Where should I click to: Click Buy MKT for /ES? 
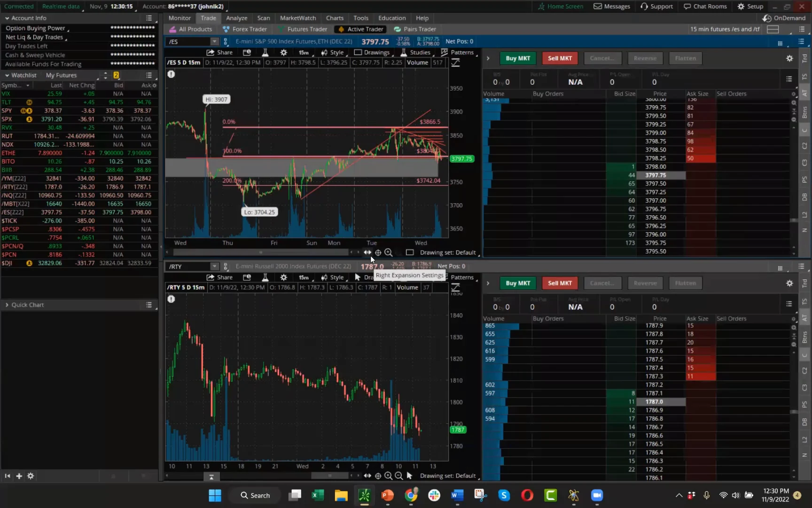(x=518, y=58)
